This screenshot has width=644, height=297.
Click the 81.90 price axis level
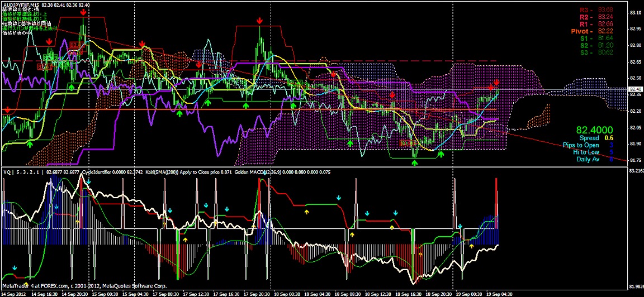635,143
